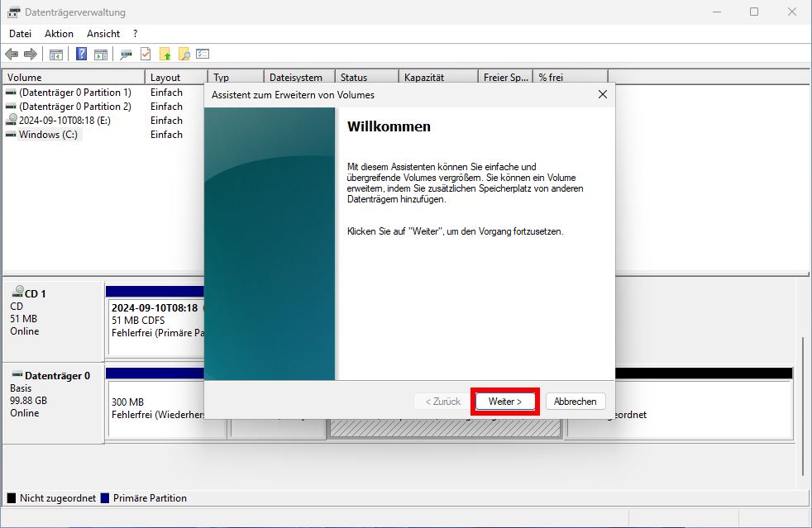
Task: Cancel the wizard with Abbrechen
Action: tap(576, 401)
